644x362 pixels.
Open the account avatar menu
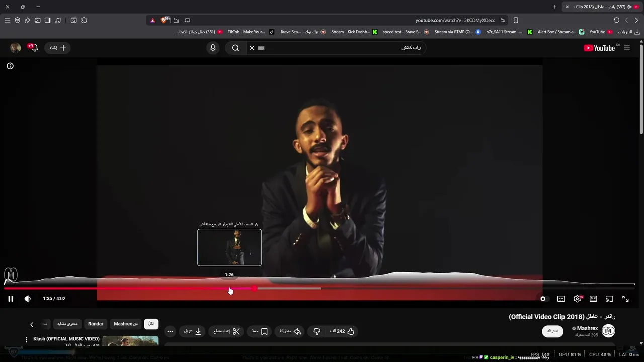pos(16,48)
